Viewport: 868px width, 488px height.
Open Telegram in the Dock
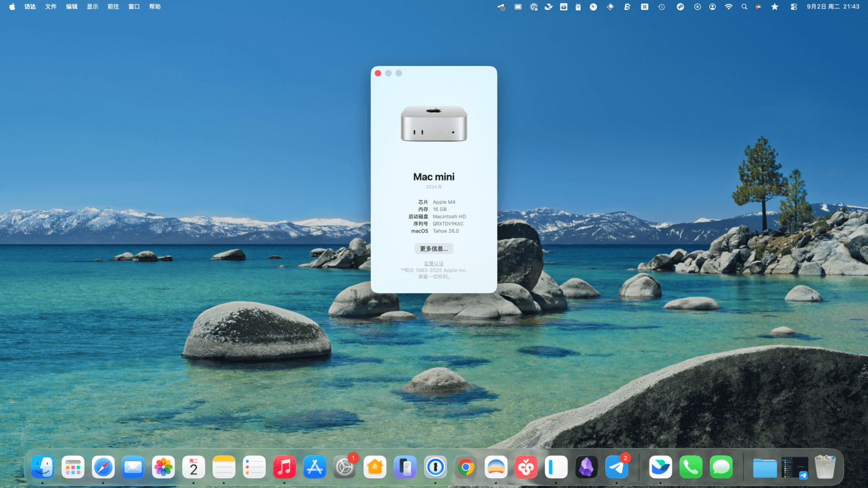(x=617, y=467)
